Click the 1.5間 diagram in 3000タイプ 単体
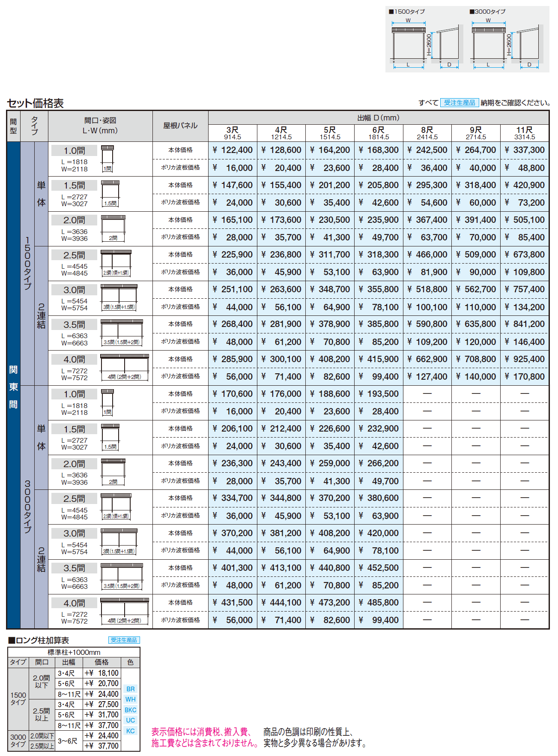Viewport: 558px width, 756px height. coord(110,437)
